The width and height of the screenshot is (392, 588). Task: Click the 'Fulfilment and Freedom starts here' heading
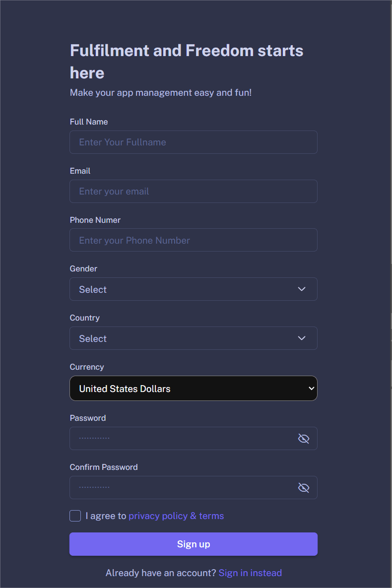click(x=187, y=62)
